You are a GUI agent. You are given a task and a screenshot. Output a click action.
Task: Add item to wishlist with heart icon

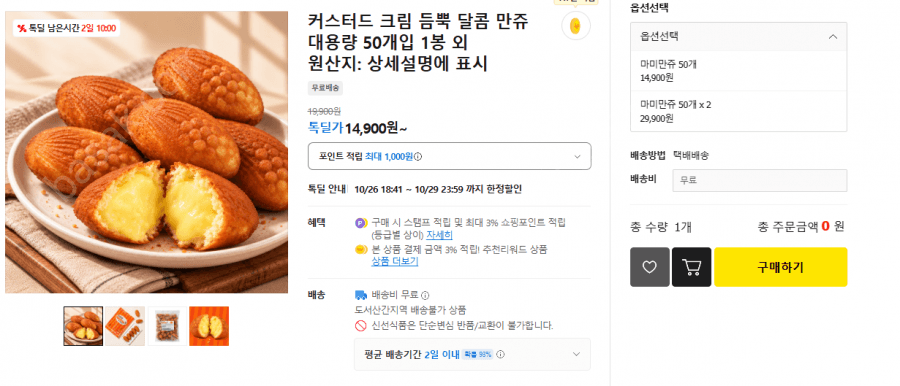click(649, 267)
